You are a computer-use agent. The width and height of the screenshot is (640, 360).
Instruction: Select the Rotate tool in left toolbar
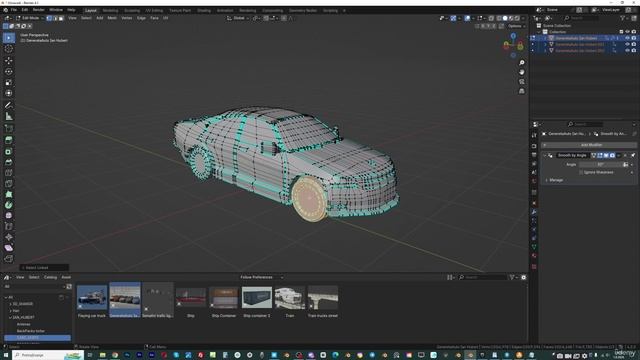pos(9,71)
